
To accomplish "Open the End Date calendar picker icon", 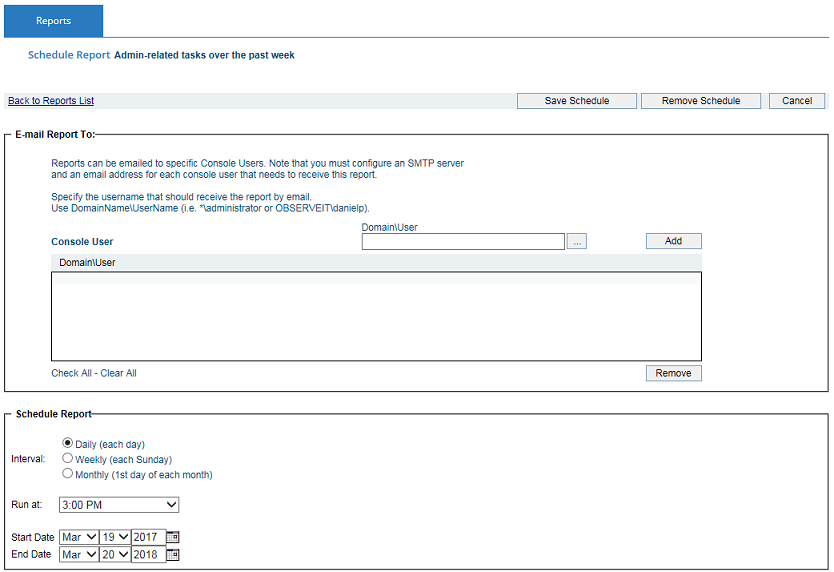I will pyautogui.click(x=173, y=554).
